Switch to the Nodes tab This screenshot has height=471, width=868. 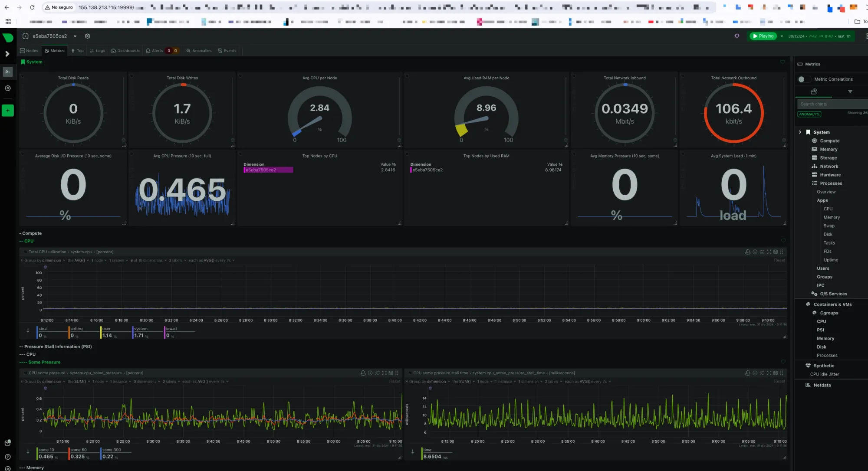[x=29, y=51]
